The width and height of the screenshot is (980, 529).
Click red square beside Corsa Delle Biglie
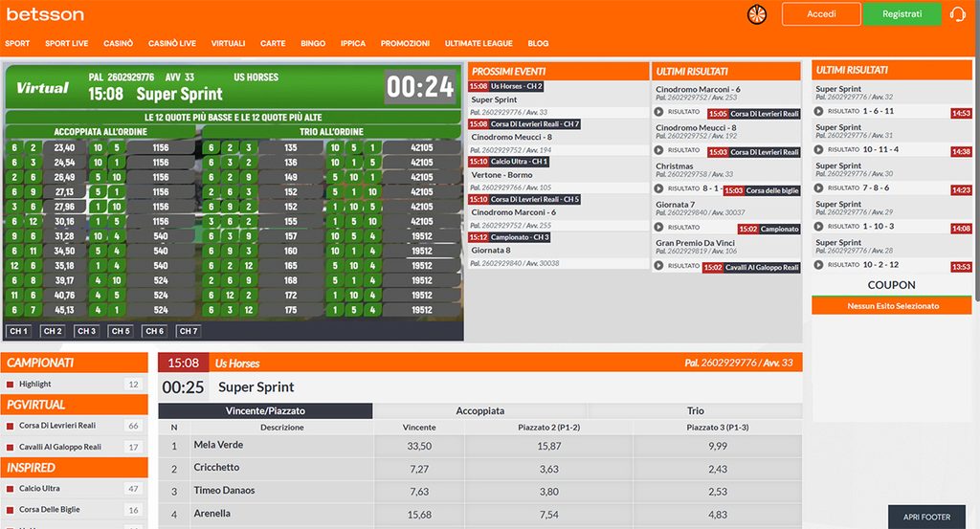[10, 510]
